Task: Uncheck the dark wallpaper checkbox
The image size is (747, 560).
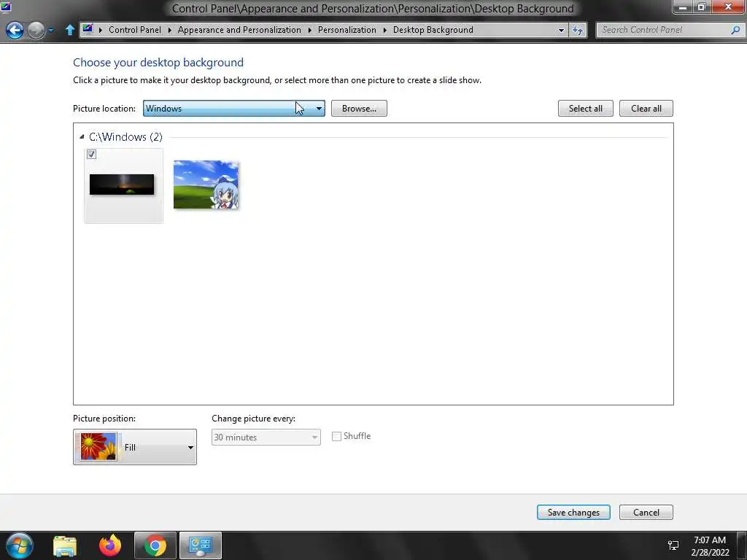Action: coord(91,155)
